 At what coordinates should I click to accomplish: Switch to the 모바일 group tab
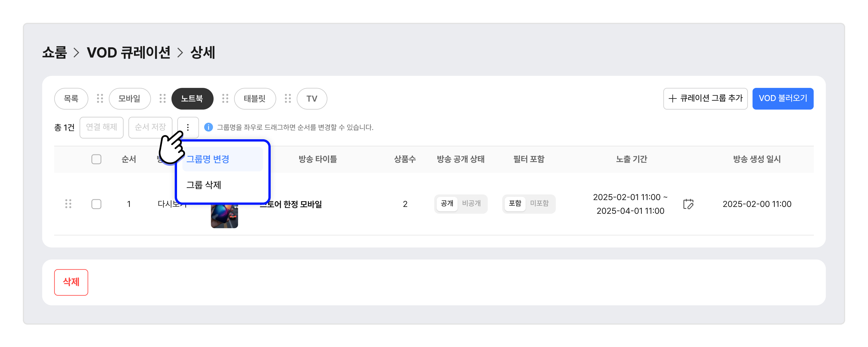pyautogui.click(x=129, y=98)
